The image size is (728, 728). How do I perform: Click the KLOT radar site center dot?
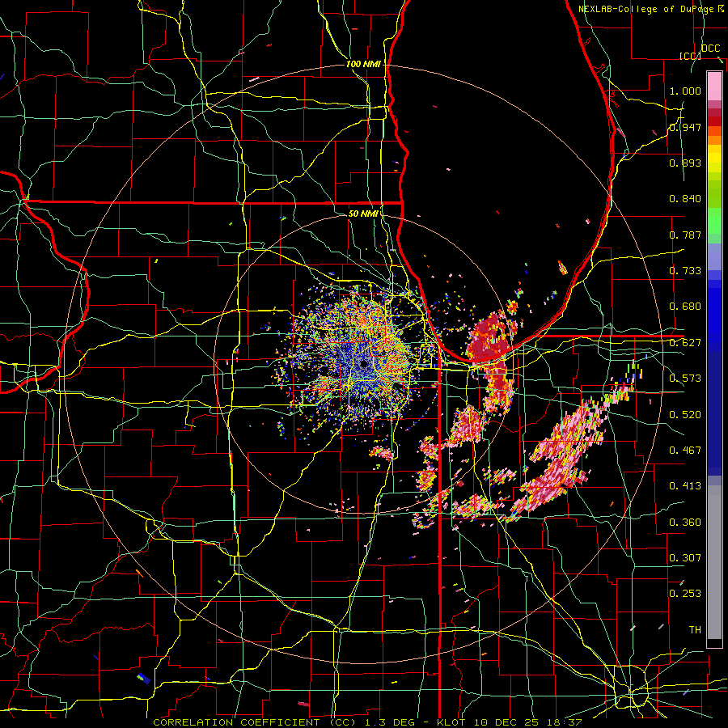pos(363,364)
